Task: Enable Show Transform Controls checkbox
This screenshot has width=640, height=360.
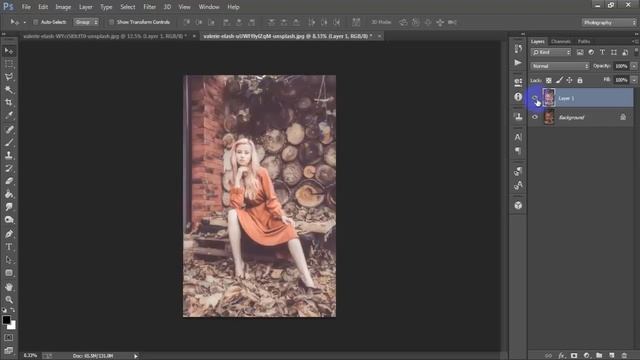Action: (111, 22)
